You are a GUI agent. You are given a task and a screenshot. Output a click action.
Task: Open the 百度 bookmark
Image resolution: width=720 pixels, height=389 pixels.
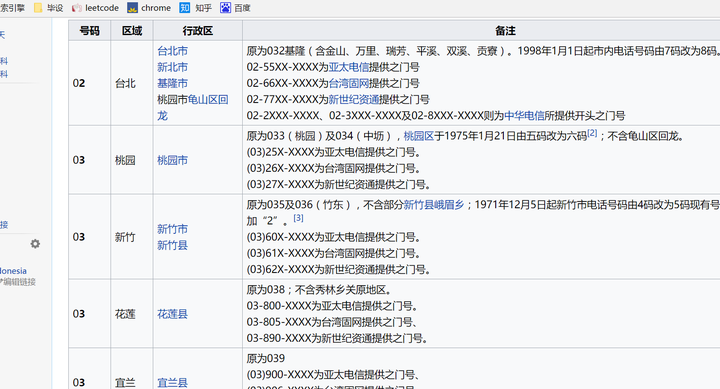[235, 8]
